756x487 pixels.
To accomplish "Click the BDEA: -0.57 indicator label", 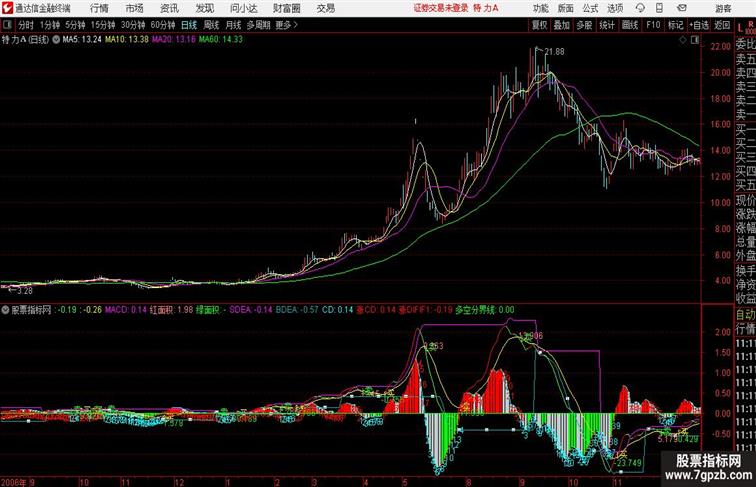I will [x=297, y=310].
